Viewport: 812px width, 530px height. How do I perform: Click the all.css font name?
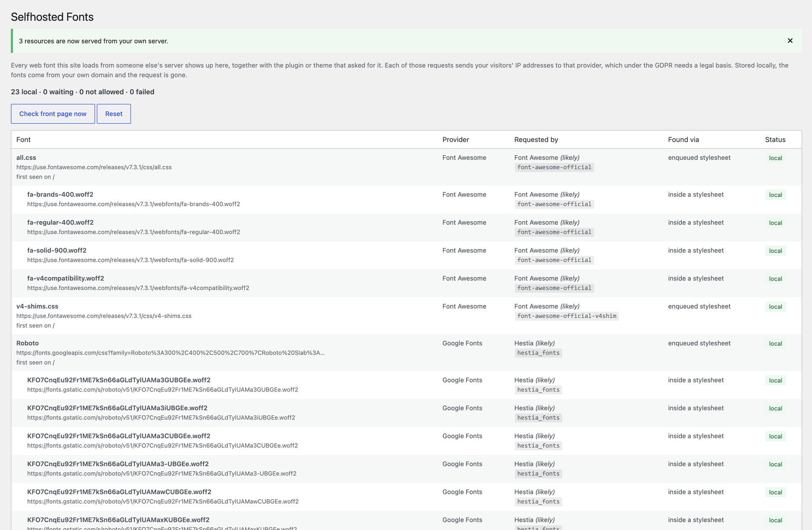(26, 158)
